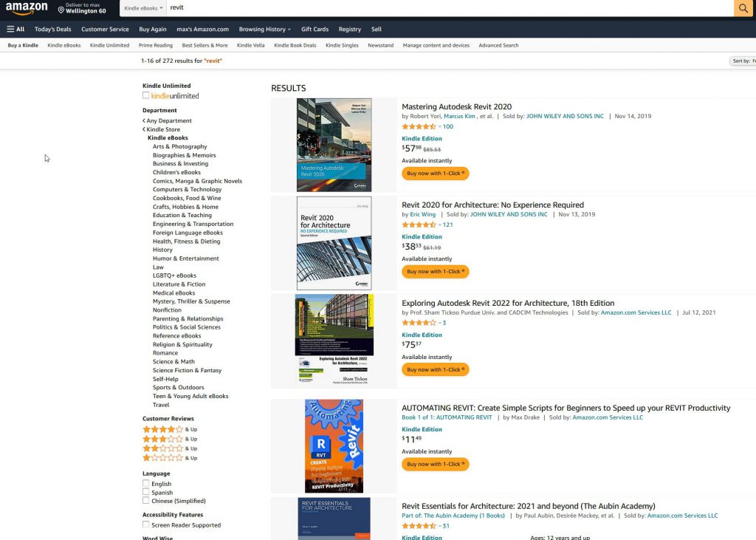The image size is (756, 540).
Task: Open the Kindle eBooks search category dropdown
Action: pyautogui.click(x=143, y=8)
